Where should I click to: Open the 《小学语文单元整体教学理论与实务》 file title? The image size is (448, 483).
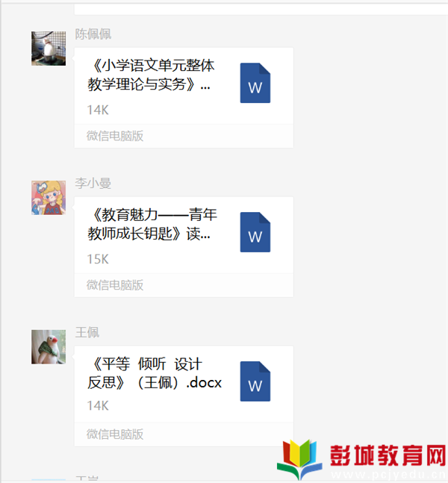(x=151, y=75)
